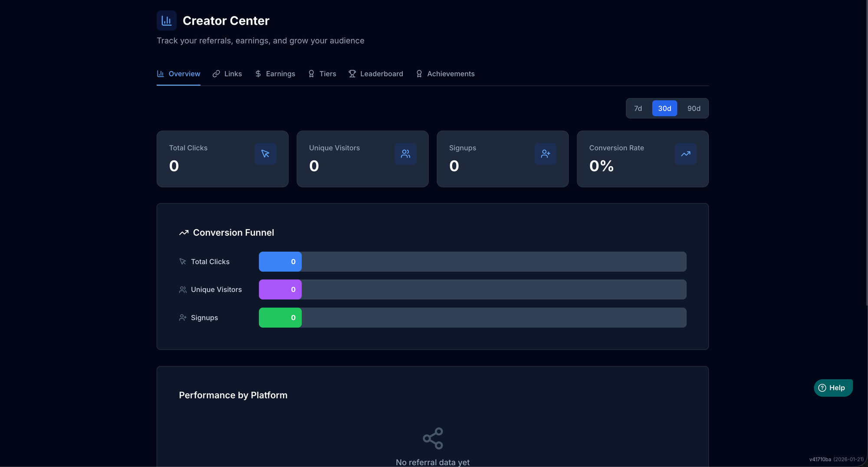Viewport: 868px width, 467px height.
Task: View the Achievements tab
Action: click(445, 74)
